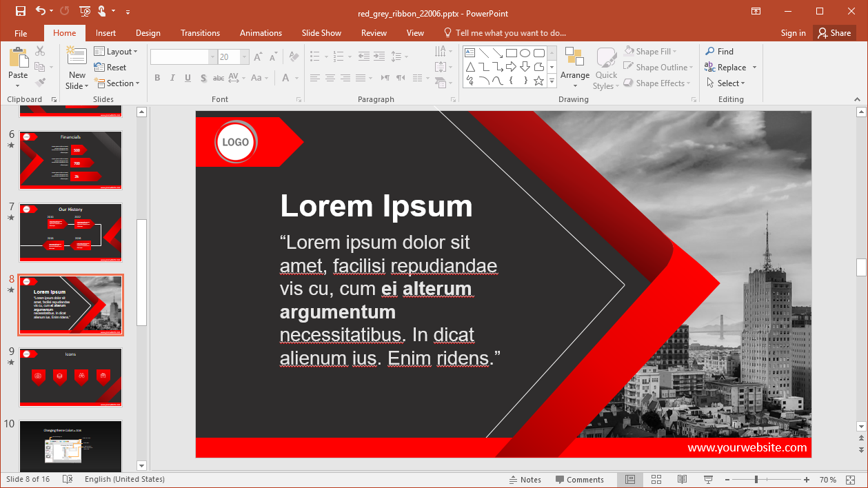Toggle the Notes pane
Image resolution: width=868 pixels, height=488 pixels.
click(525, 480)
